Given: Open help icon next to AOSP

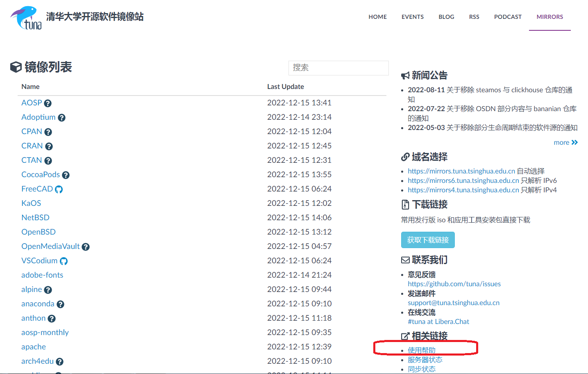Looking at the screenshot, I should (x=48, y=103).
